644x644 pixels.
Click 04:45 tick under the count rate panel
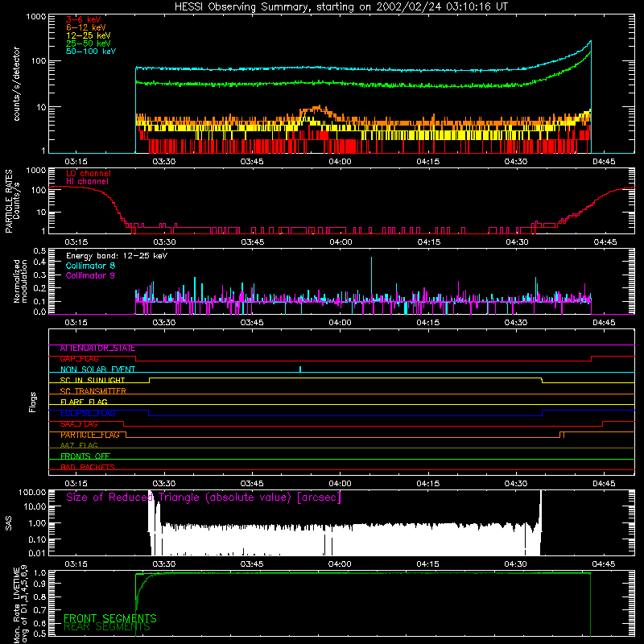pyautogui.click(x=605, y=162)
